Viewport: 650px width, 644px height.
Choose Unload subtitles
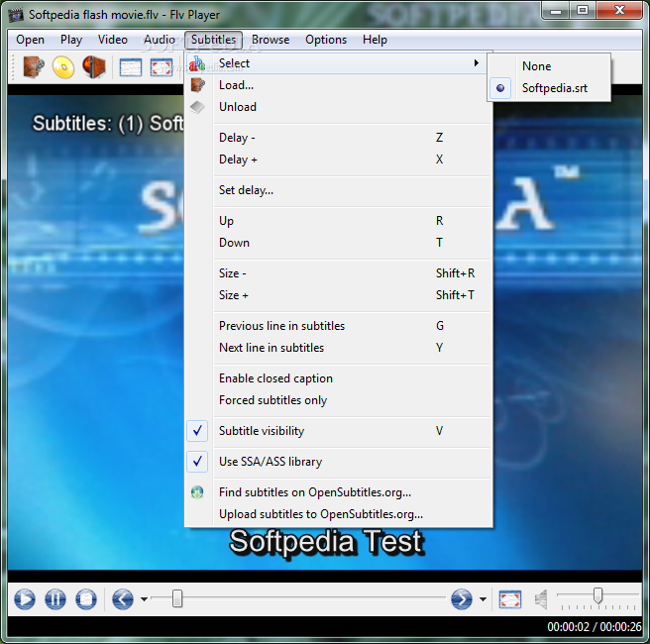coord(338,107)
